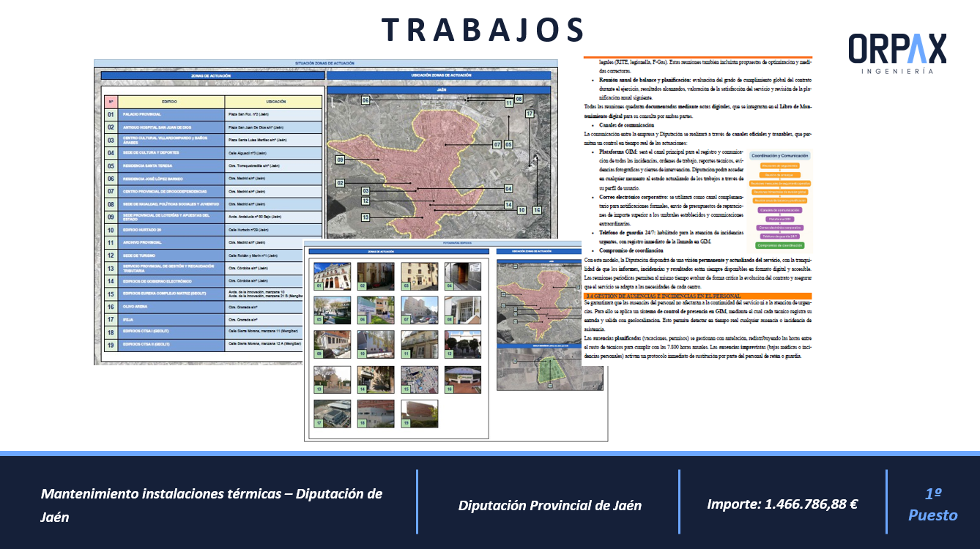
Task: View building photo thumbnail 19
Action: click(420, 414)
